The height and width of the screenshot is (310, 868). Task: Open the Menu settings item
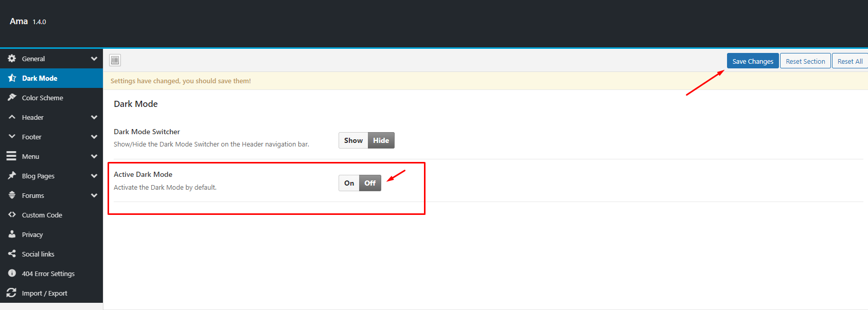click(x=51, y=156)
